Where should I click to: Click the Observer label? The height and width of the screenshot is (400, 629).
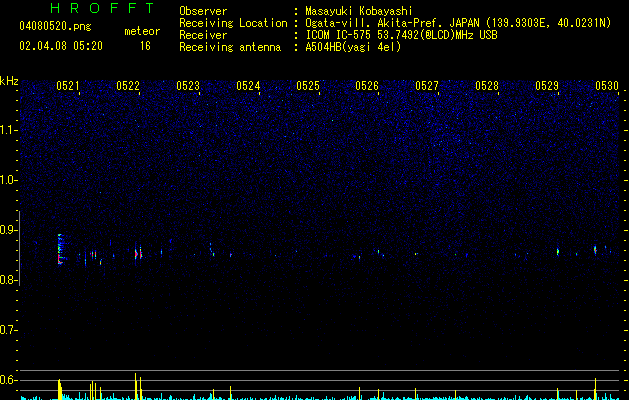click(x=203, y=11)
